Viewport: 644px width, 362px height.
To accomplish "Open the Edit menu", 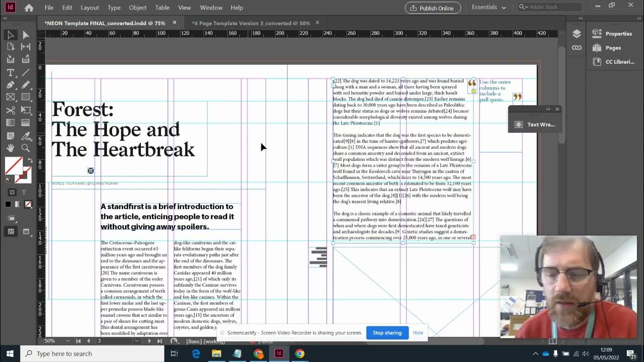I will (67, 8).
